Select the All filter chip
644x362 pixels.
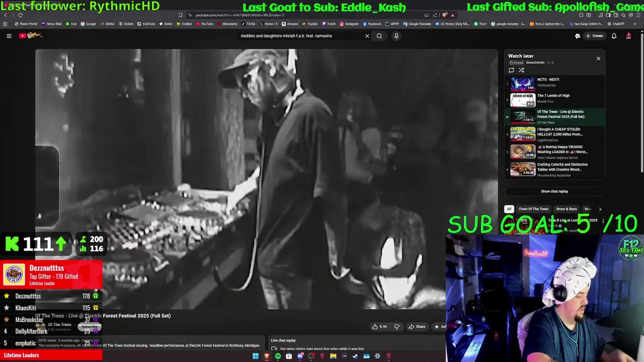click(x=509, y=209)
